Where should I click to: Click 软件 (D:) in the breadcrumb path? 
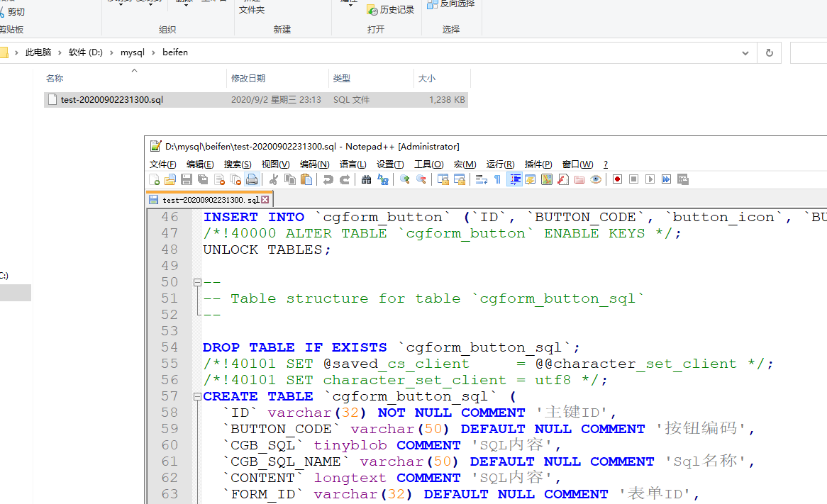tap(85, 52)
